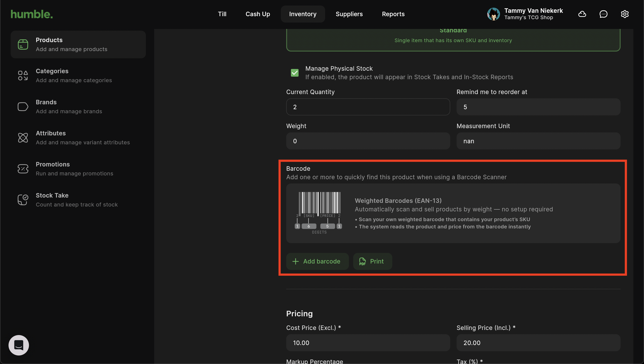Click the Selling Price input field

pyautogui.click(x=538, y=343)
